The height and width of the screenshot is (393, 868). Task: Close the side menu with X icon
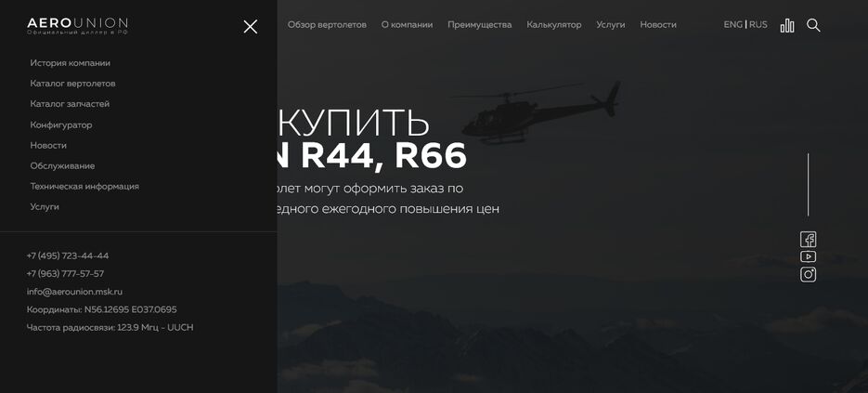(x=251, y=27)
